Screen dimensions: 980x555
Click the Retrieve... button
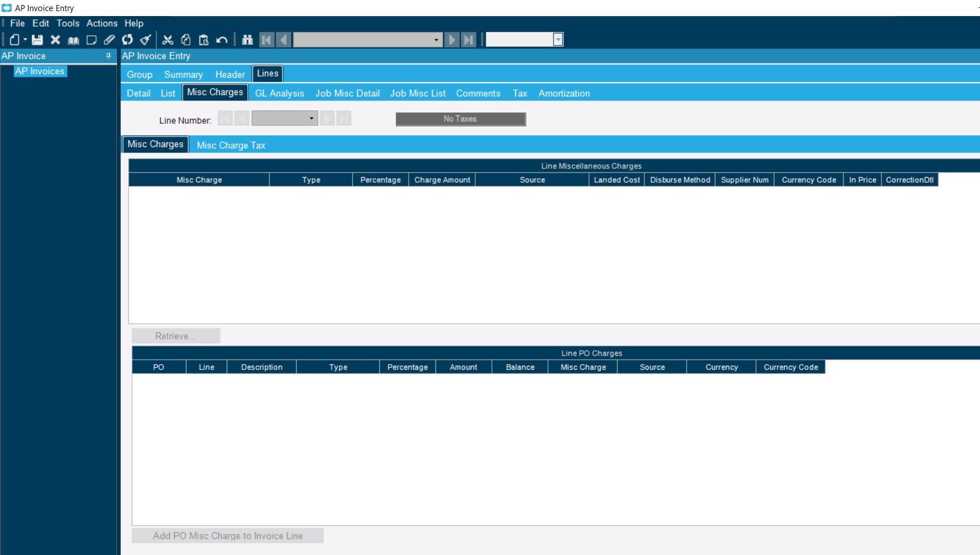coord(176,336)
